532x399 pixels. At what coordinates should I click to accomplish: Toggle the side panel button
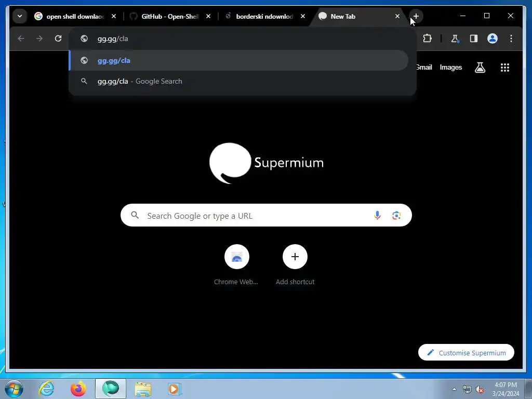[x=474, y=38]
